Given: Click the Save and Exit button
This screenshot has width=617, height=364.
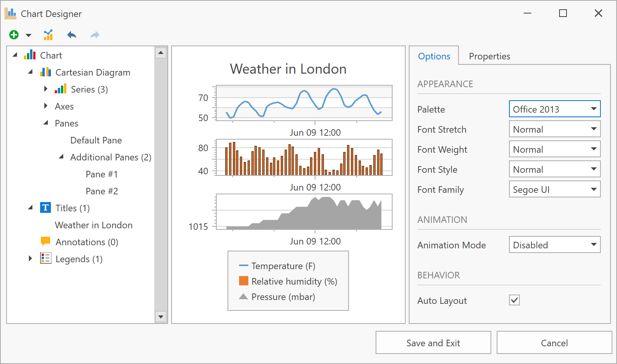Looking at the screenshot, I should 433,342.
